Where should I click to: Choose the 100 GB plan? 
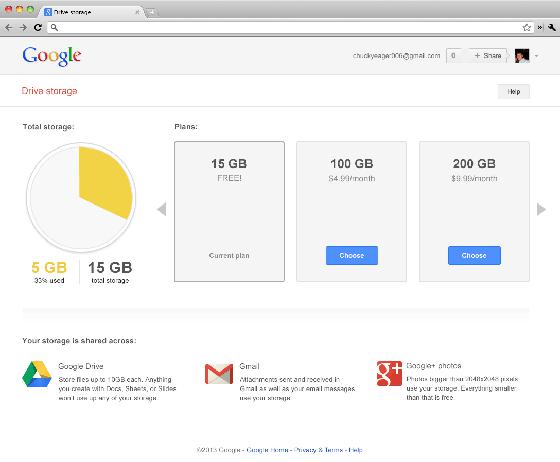tap(352, 255)
